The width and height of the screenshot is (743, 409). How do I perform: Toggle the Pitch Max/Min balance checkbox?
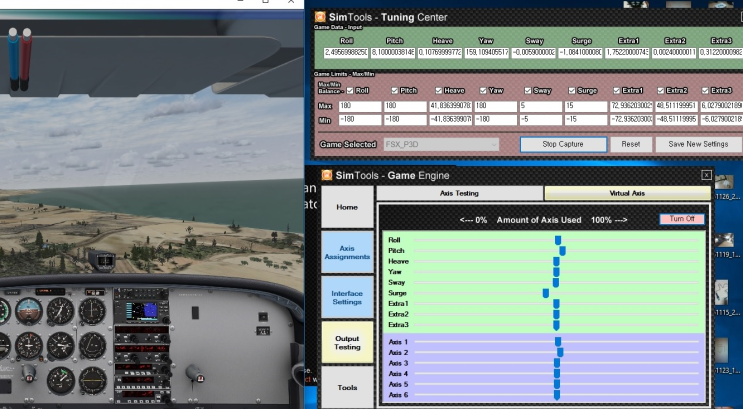click(x=394, y=91)
